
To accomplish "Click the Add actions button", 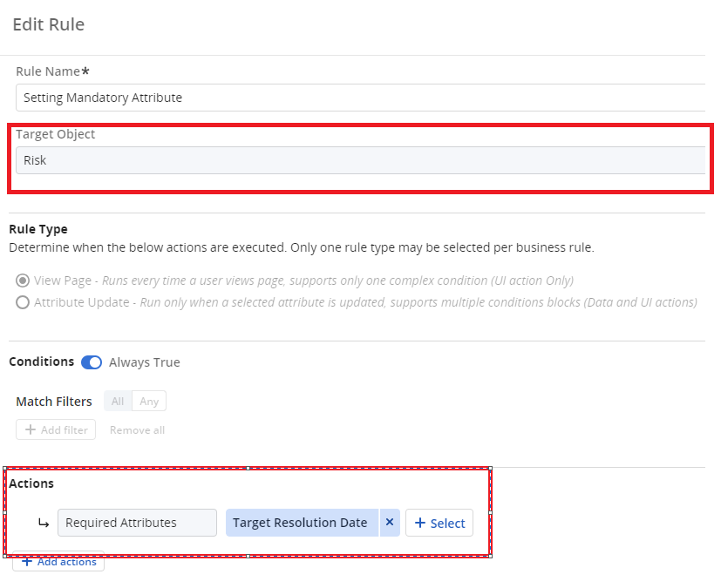I will pyautogui.click(x=58, y=562).
